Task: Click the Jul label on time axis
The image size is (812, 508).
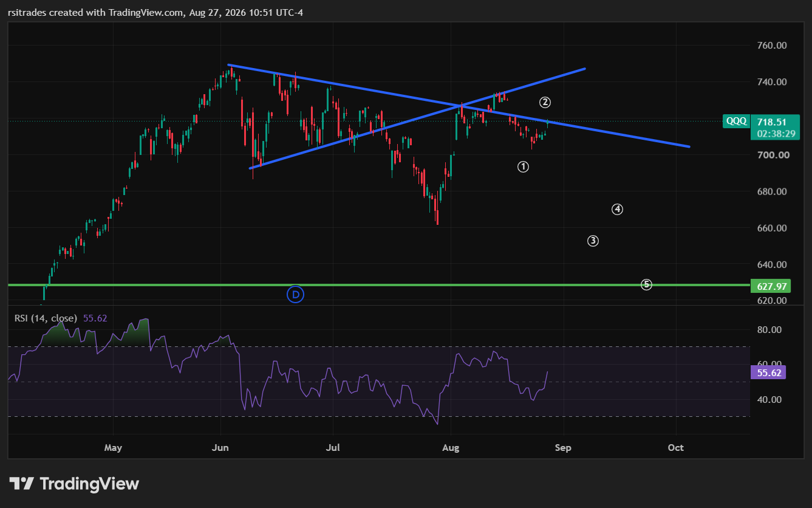Action: coord(333,448)
